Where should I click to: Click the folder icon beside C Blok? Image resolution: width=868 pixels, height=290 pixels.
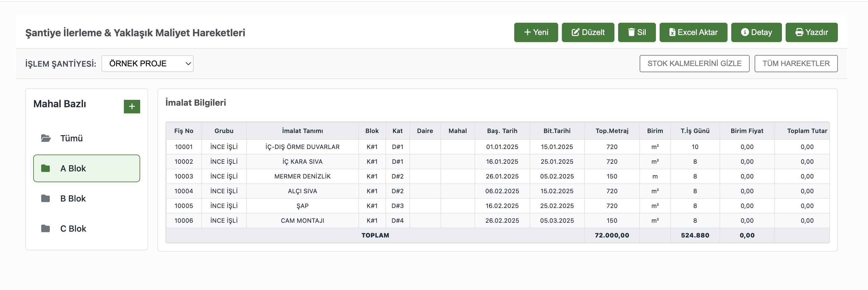click(45, 229)
